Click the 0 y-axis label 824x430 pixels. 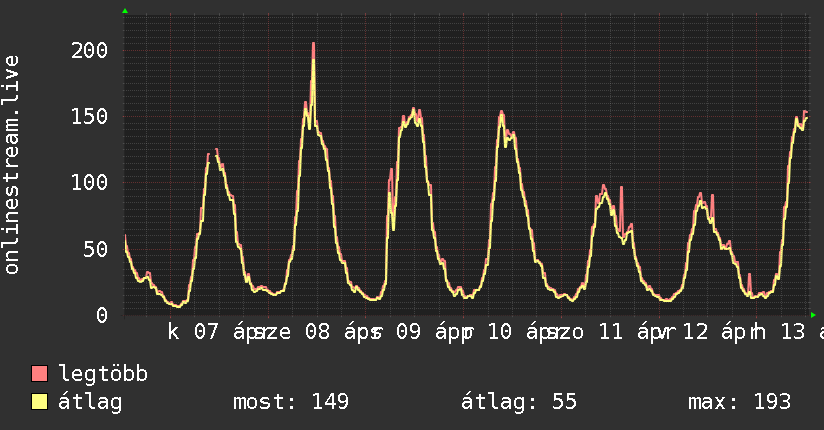tap(103, 315)
